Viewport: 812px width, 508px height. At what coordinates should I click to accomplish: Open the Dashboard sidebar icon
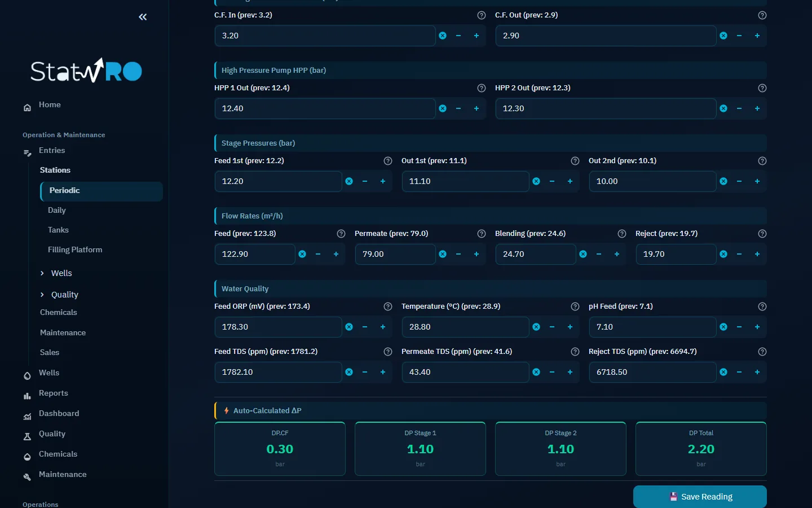[27, 417]
